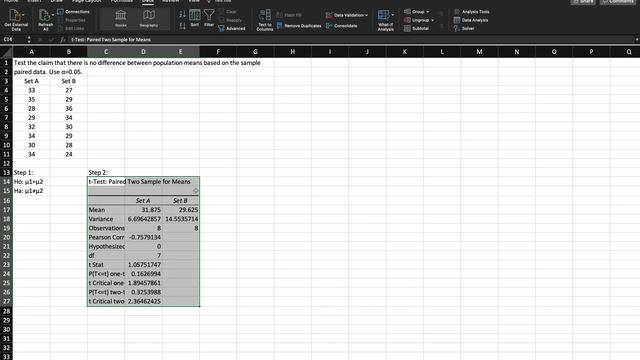The width and height of the screenshot is (640, 360).
Task: Click the Properties button
Action: 72,20
